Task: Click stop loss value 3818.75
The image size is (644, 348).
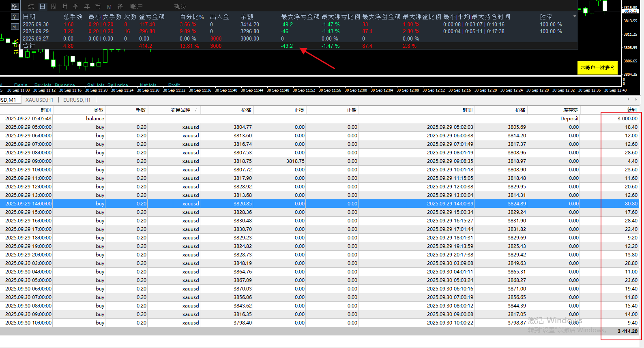Action: pos(295,161)
